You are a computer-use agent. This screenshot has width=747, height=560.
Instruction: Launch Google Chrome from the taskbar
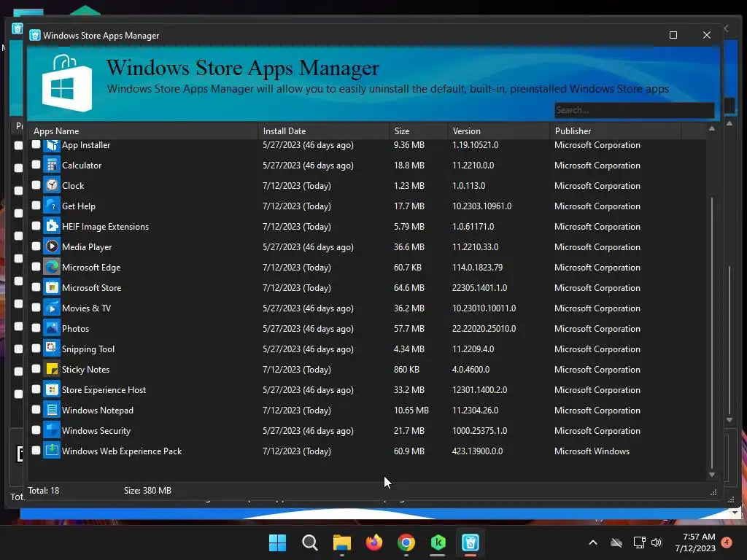[406, 542]
